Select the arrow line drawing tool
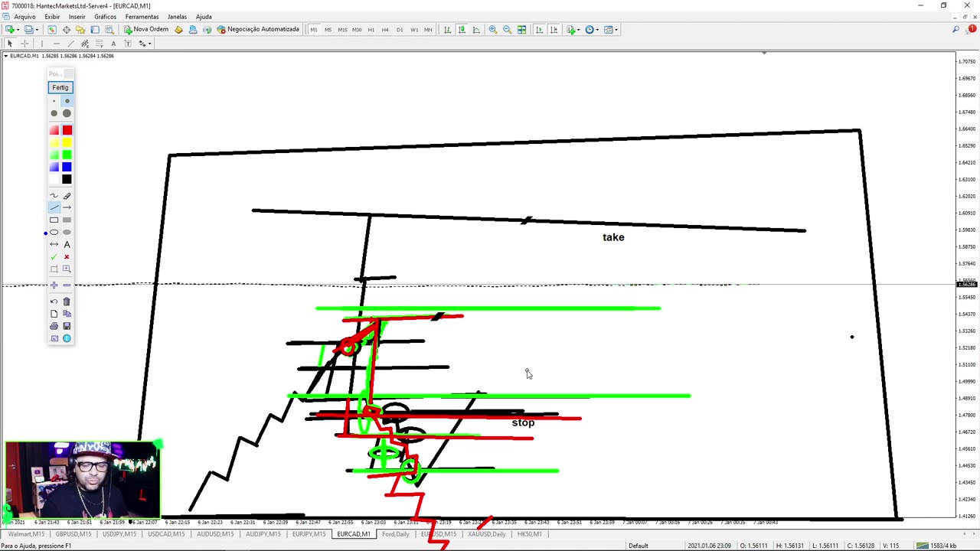Viewport: 980px width, 551px height. coord(67,207)
